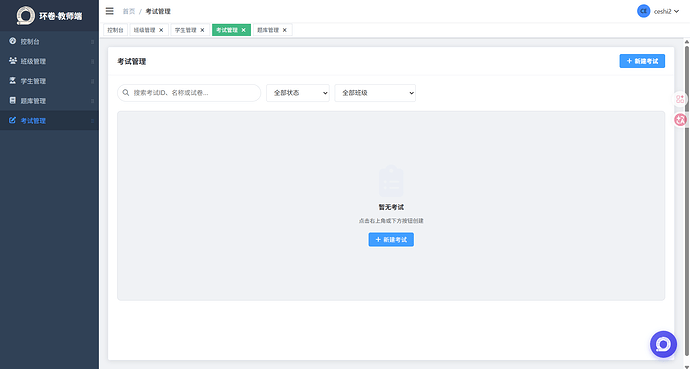Close the 考试管理 tab
The image size is (690, 369).
tap(243, 30)
